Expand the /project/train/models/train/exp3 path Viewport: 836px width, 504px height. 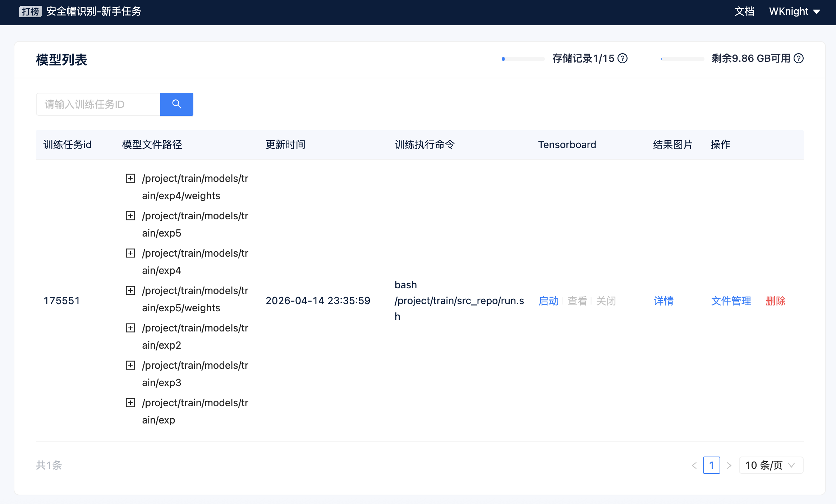click(130, 365)
